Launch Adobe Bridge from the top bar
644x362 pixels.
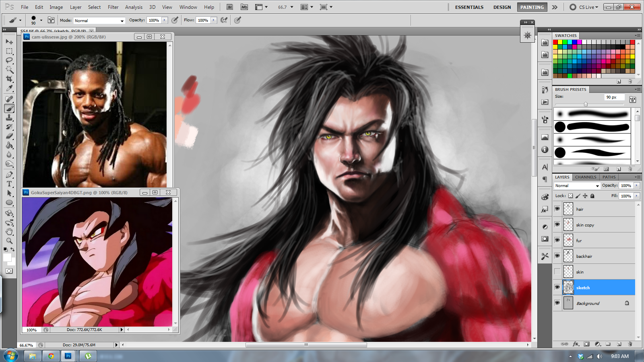coord(229,7)
